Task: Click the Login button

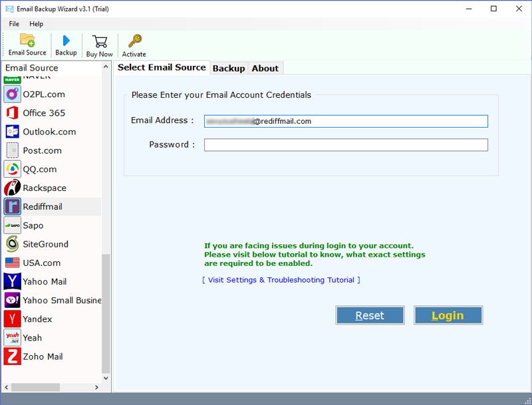Action: tap(448, 315)
